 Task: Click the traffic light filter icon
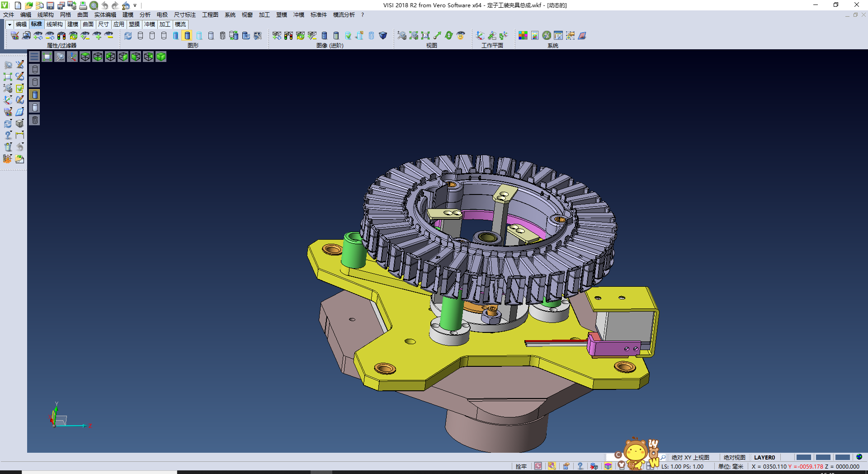61,35
